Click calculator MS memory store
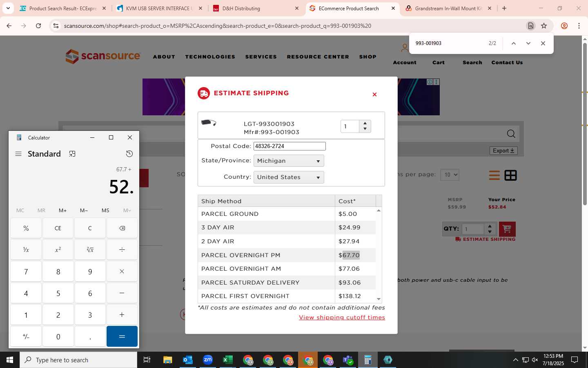588x368 pixels. (105, 210)
